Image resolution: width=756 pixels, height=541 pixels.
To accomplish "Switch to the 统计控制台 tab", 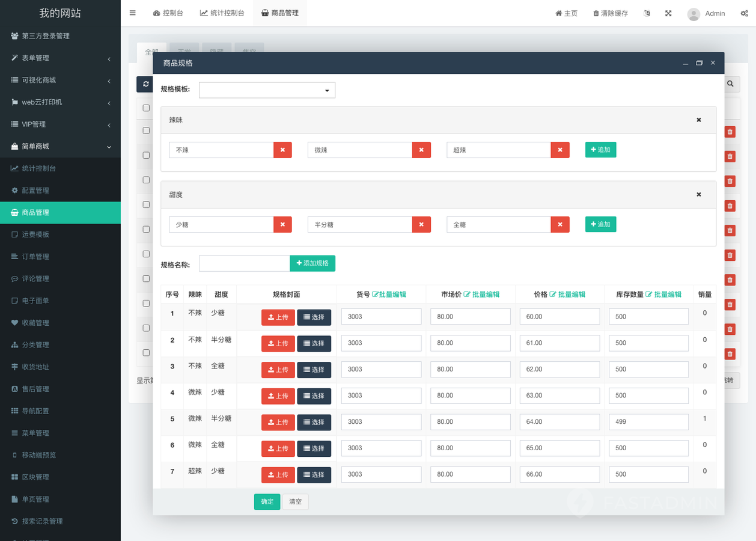I will 222,13.
